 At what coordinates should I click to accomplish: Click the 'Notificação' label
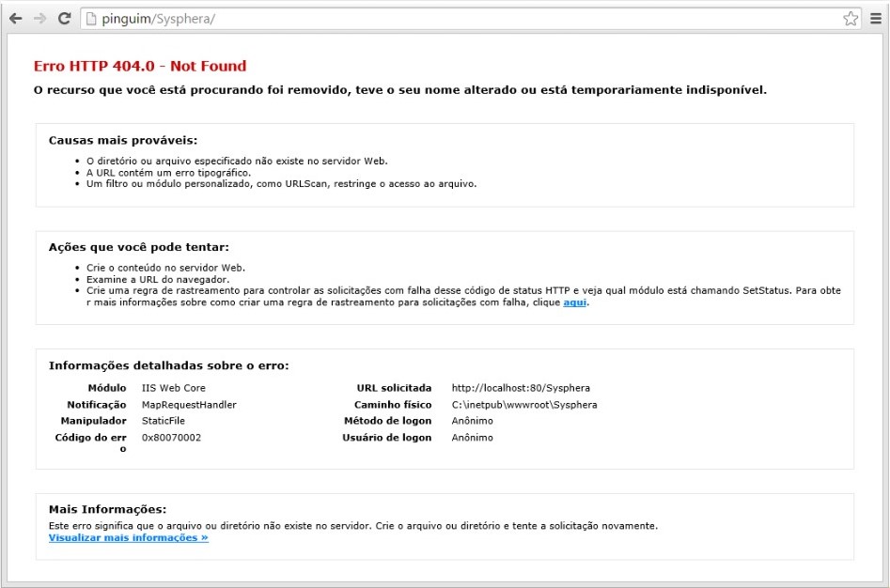pyautogui.click(x=97, y=405)
